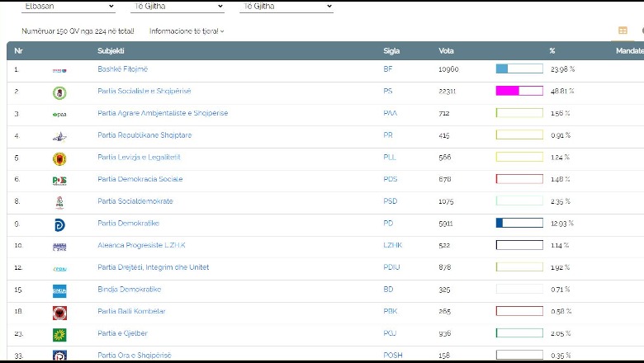The width and height of the screenshot is (644, 363).
Task: Click the Partia Republikane eagle logo
Action: (x=59, y=136)
